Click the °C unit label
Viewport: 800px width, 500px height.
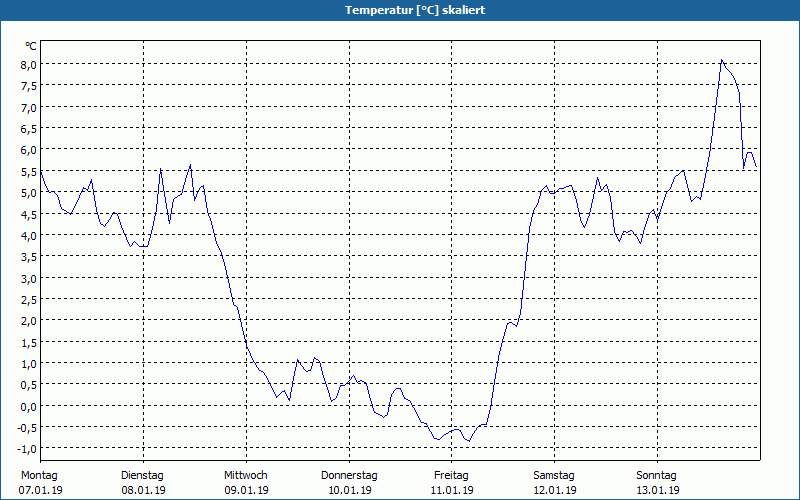point(31,46)
